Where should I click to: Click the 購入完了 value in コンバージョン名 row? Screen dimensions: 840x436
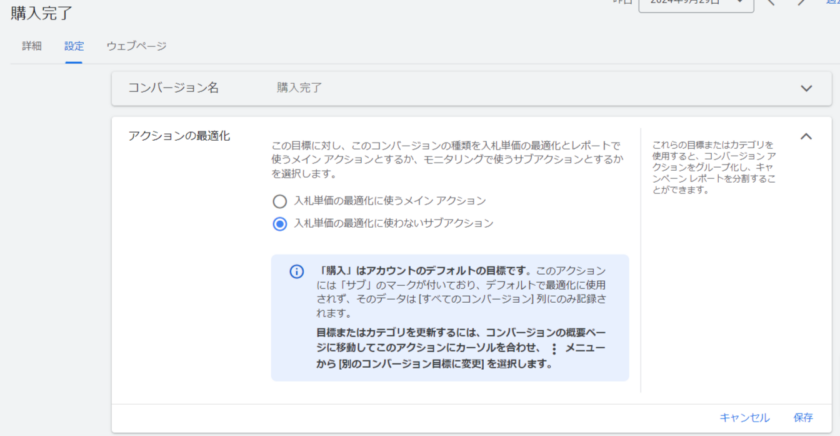point(299,88)
